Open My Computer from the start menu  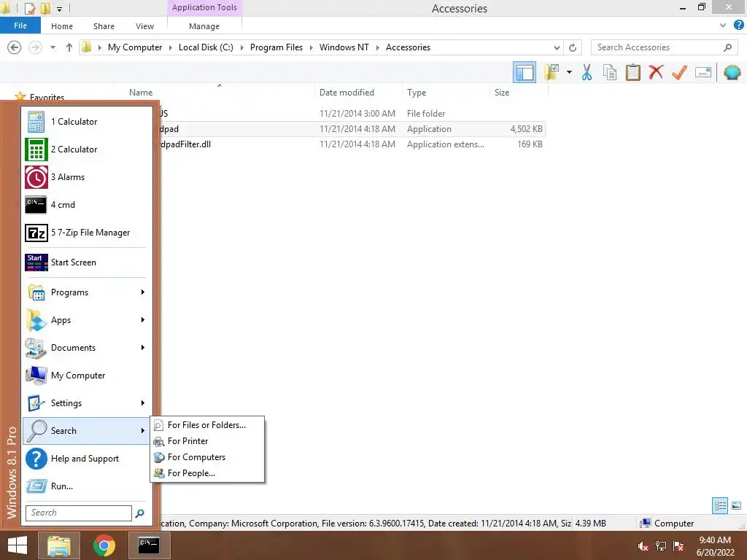pyautogui.click(x=87, y=376)
